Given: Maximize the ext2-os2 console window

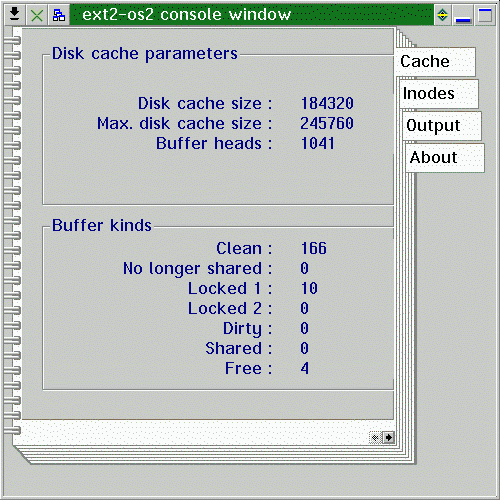Looking at the screenshot, I should pyautogui.click(x=485, y=15).
